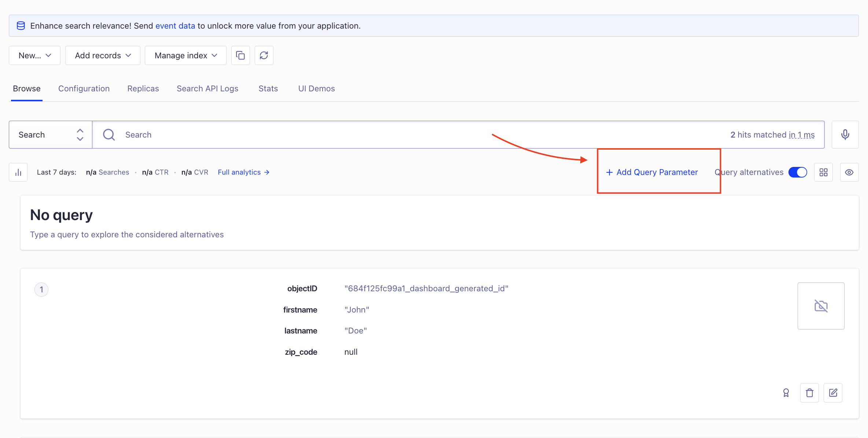The width and height of the screenshot is (868, 438).
Task: Switch to grid display layout icon
Action: pos(823,172)
